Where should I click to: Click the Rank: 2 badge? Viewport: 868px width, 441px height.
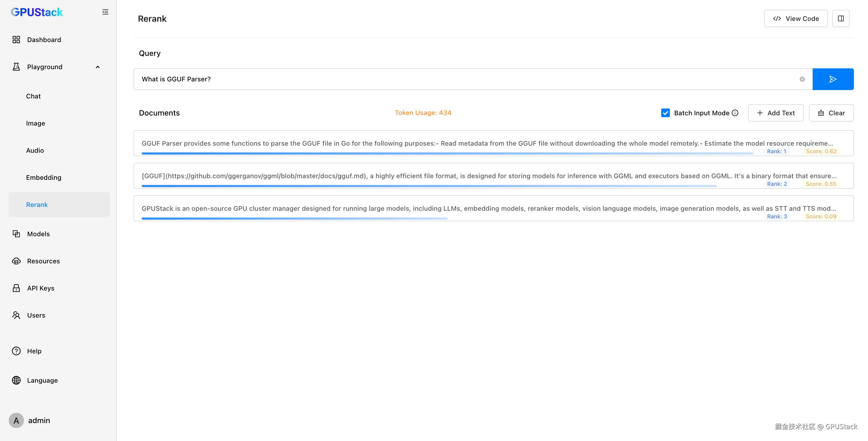(777, 184)
